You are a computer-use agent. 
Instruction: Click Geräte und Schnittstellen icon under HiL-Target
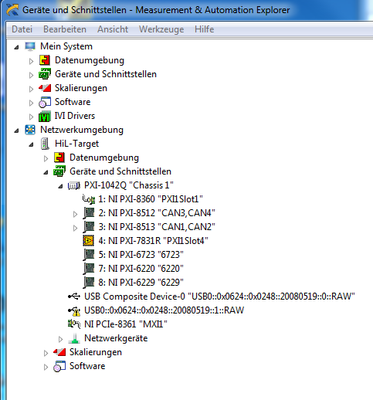click(59, 172)
